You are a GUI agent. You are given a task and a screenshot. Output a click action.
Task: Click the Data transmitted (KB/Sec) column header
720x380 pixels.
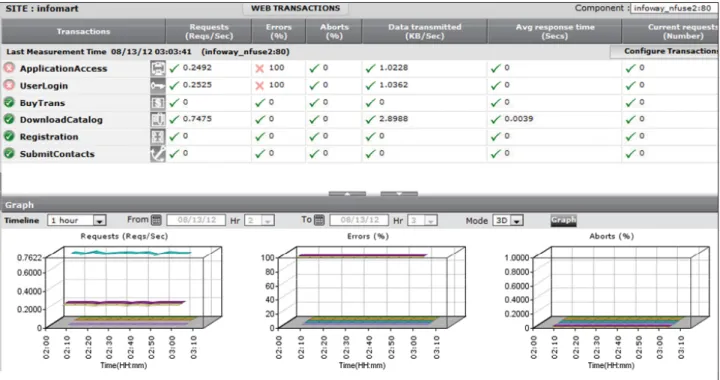pyautogui.click(x=425, y=31)
